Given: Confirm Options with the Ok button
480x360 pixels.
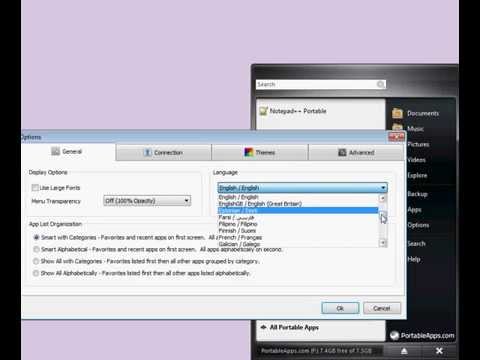Looking at the screenshot, I should point(340,308).
